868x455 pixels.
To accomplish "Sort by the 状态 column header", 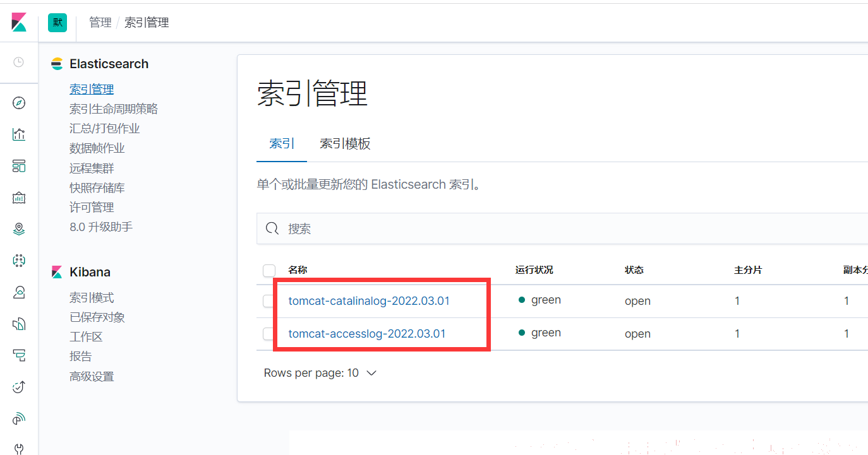I will point(634,270).
